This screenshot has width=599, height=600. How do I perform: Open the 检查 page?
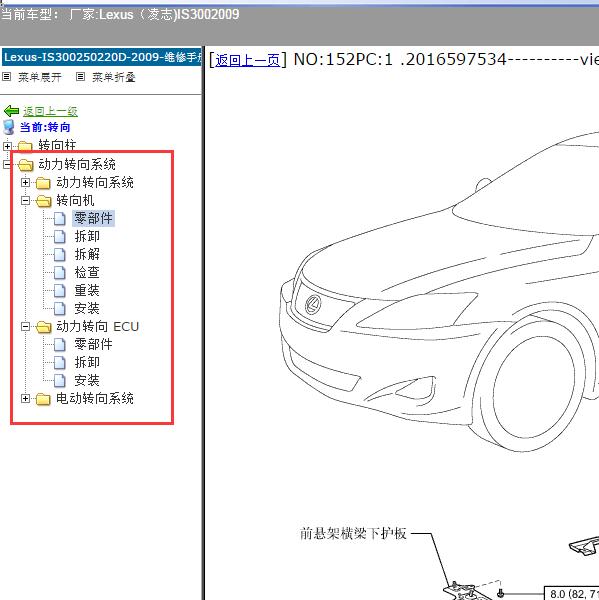click(x=87, y=272)
